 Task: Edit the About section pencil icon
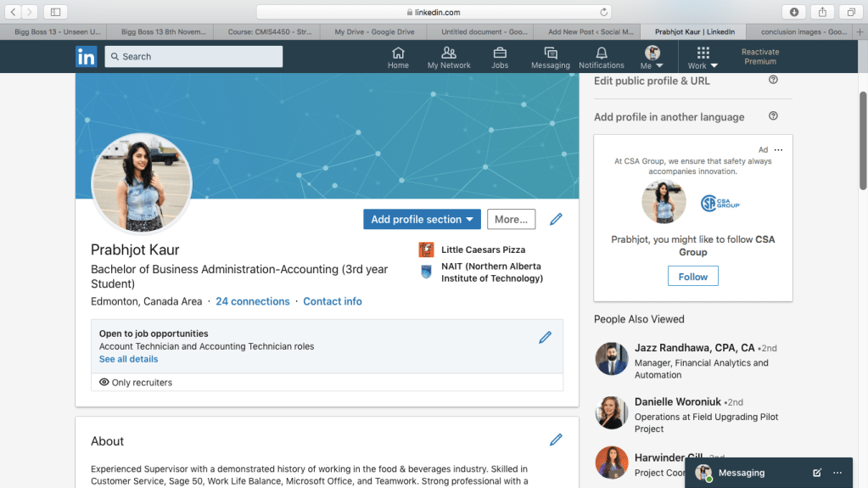556,440
